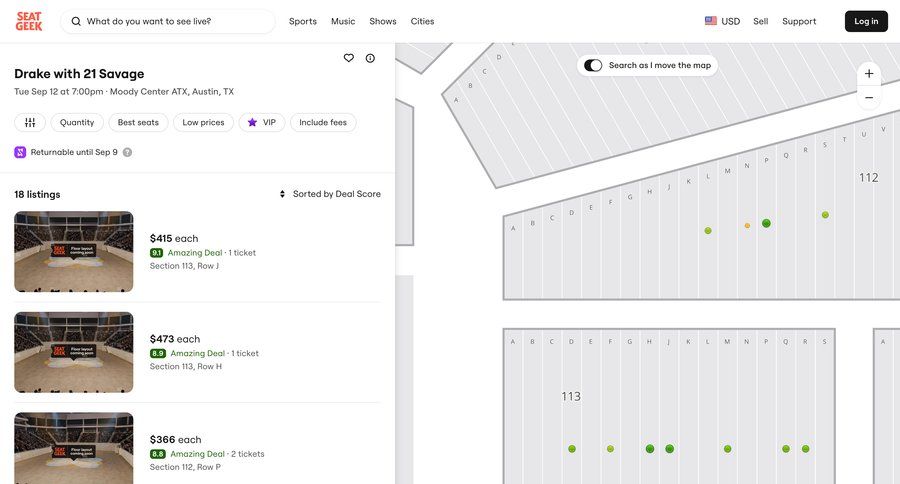Toggle Search as I move the map
The image size is (900, 484).
point(594,65)
